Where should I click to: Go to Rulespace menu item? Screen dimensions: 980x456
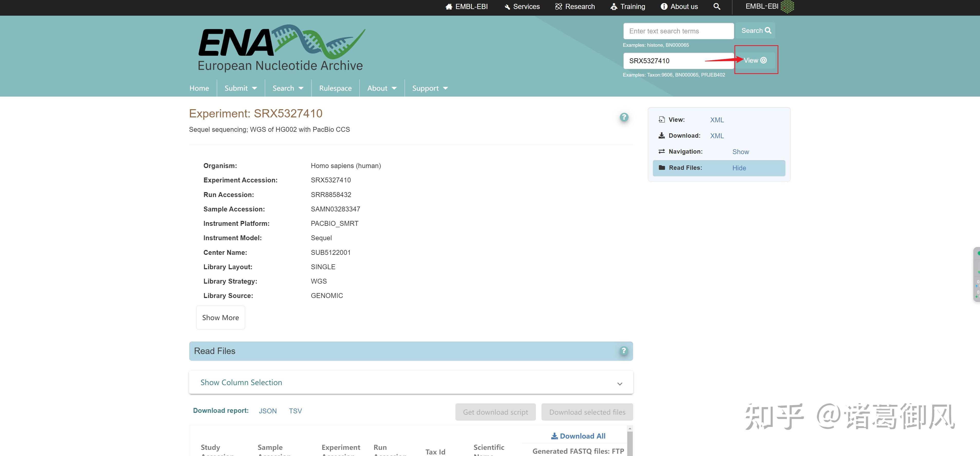[x=335, y=88]
